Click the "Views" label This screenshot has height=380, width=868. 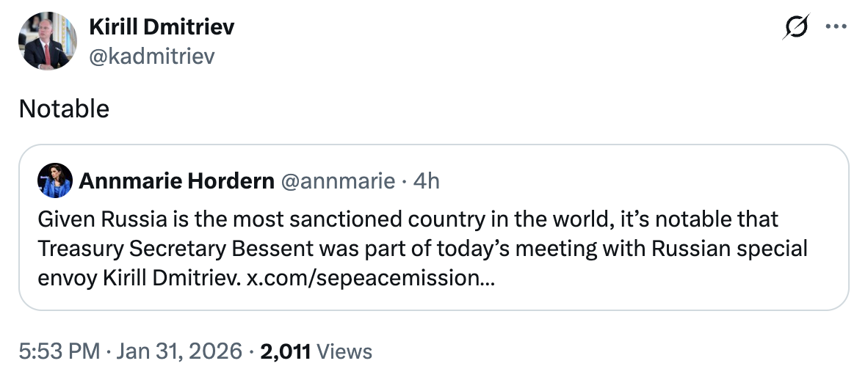click(344, 351)
